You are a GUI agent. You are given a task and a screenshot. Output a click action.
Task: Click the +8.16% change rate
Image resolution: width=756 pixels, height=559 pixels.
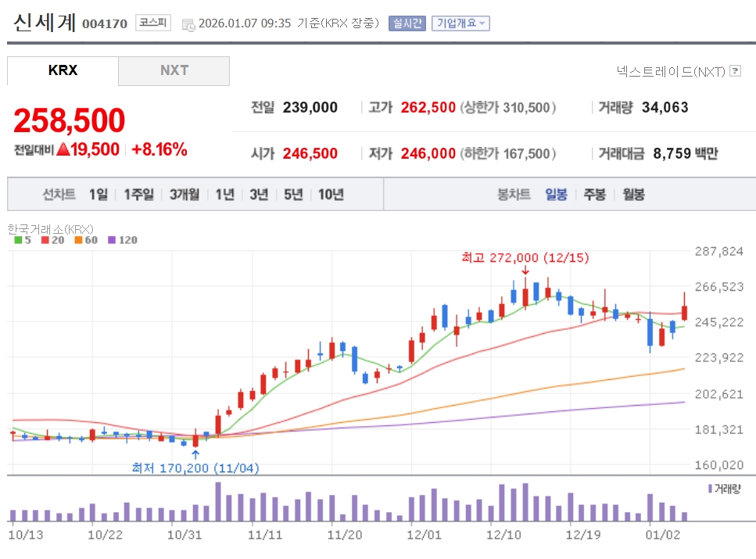(159, 149)
